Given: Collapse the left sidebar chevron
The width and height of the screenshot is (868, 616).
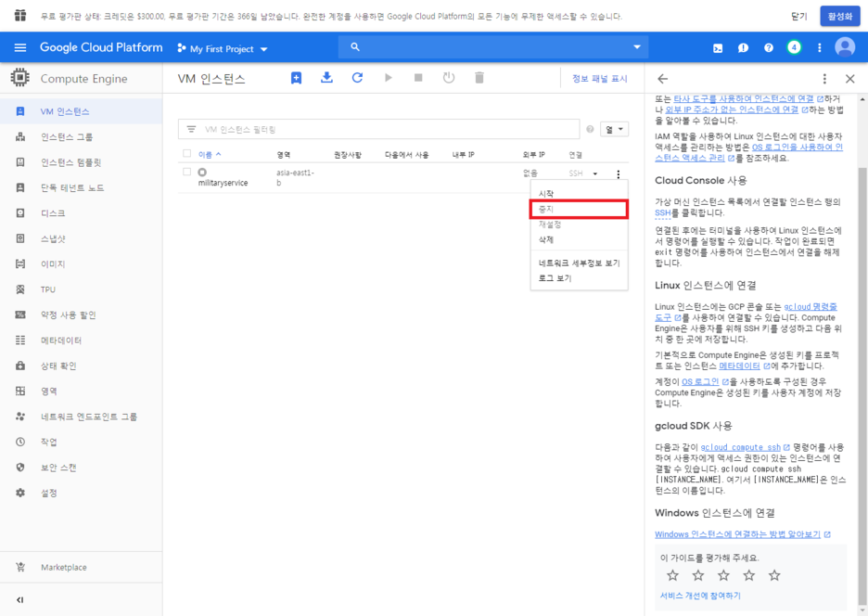Looking at the screenshot, I should [19, 600].
